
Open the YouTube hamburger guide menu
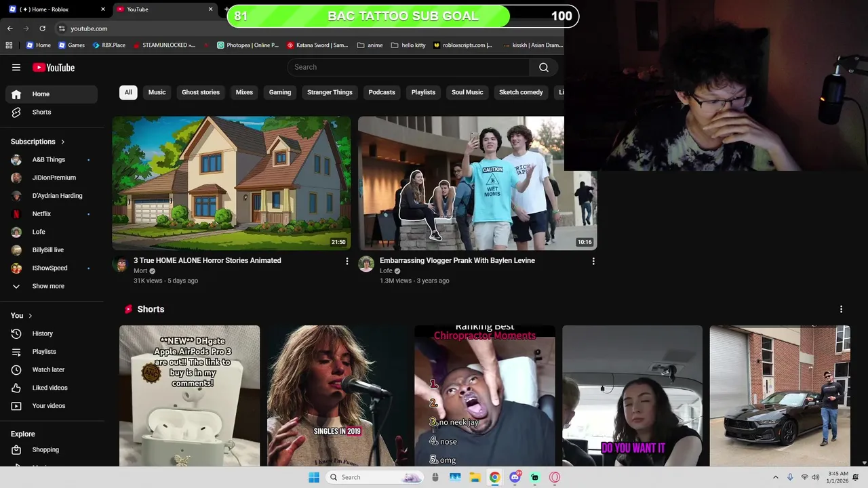(16, 67)
